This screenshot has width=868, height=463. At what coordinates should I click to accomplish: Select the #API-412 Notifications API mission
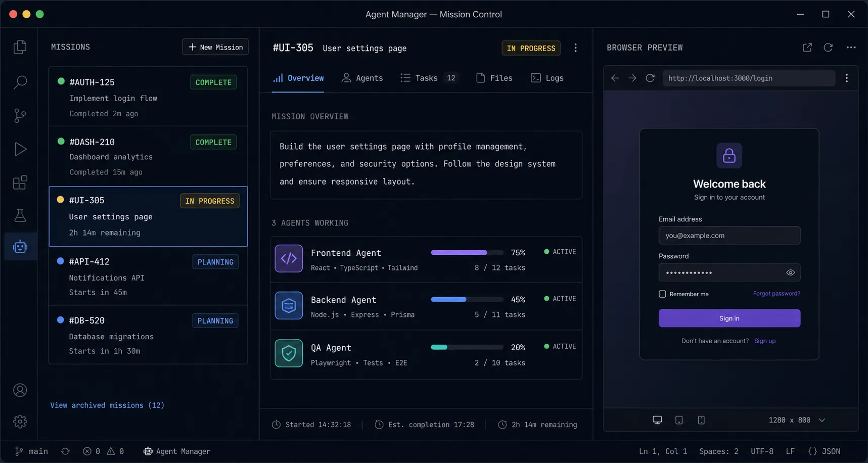[148, 276]
